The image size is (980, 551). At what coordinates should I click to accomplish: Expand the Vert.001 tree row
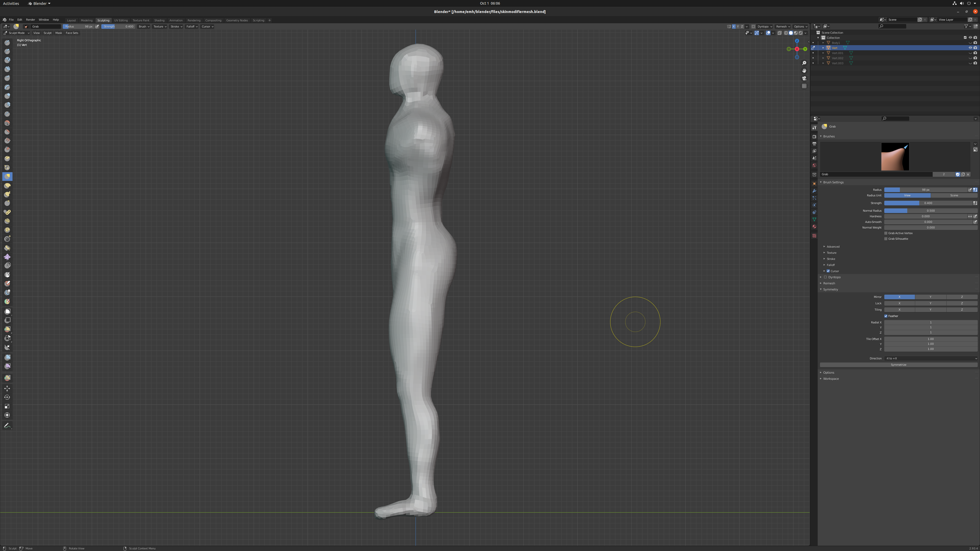823,53
